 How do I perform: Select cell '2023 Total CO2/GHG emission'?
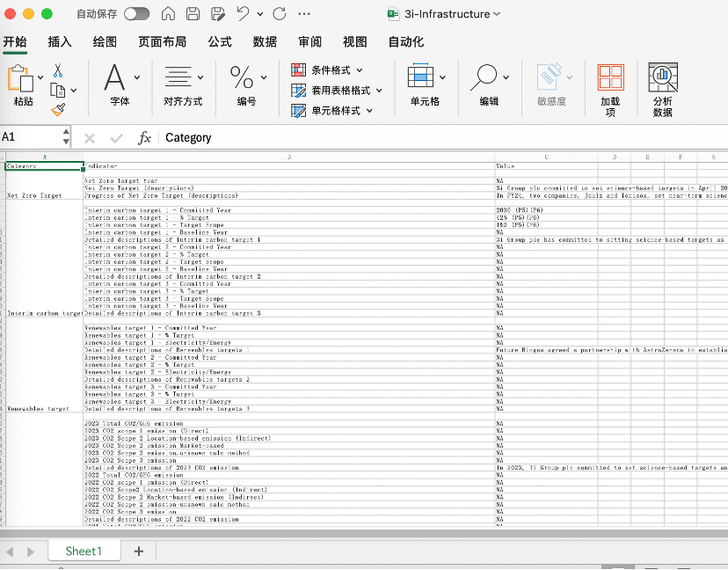click(288, 424)
